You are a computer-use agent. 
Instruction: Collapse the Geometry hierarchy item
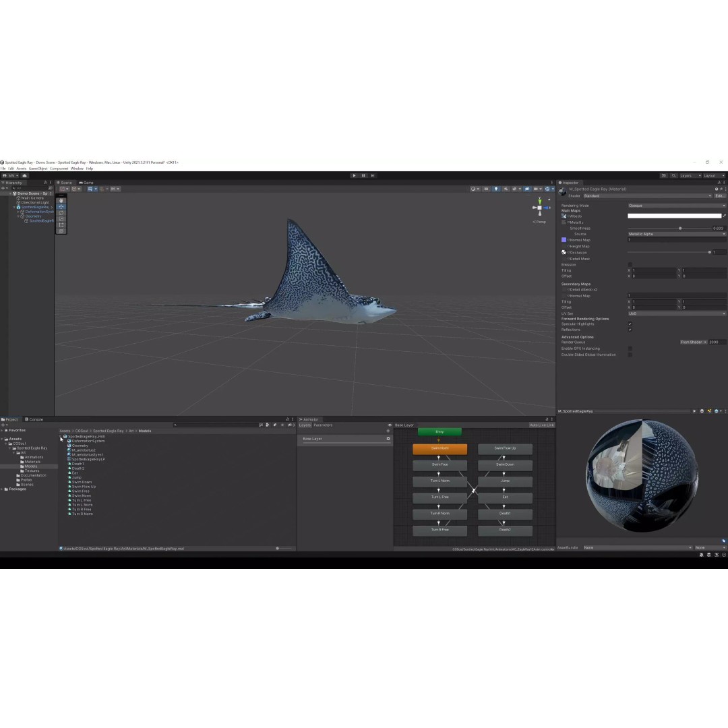click(18, 216)
